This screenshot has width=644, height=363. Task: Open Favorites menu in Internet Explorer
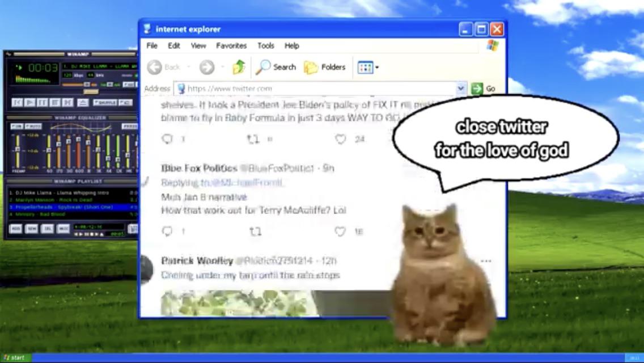point(231,45)
